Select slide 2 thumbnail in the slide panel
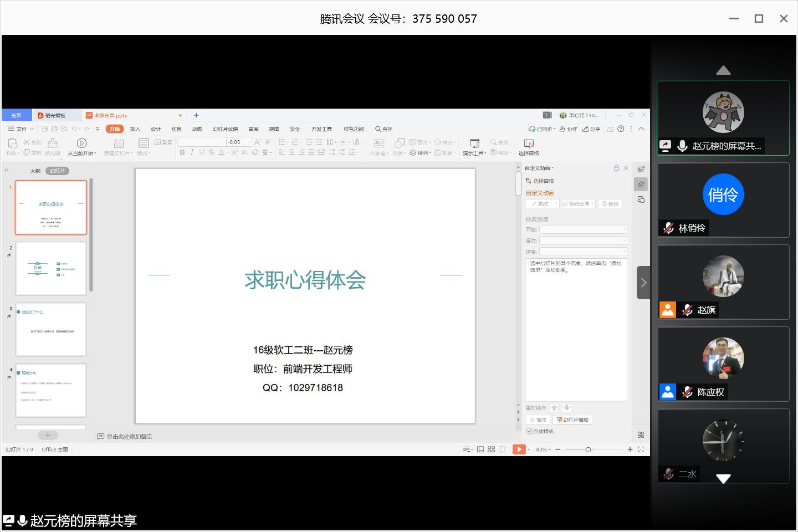 pos(51,269)
